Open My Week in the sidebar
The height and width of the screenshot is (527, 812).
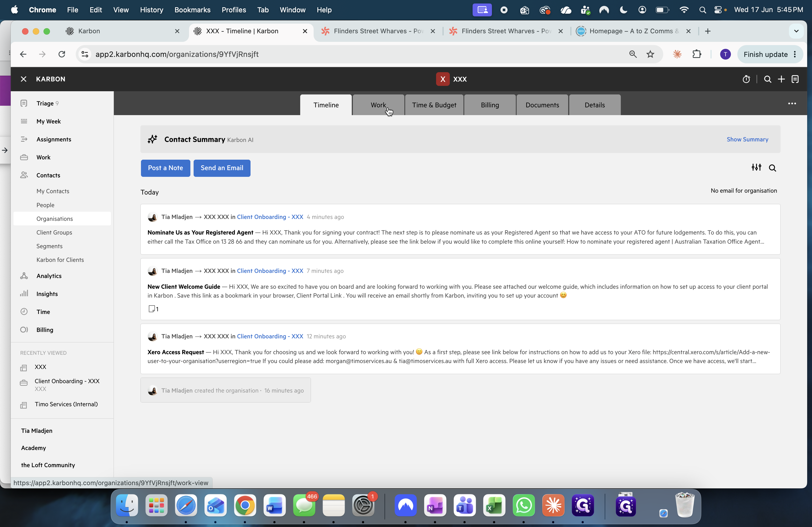pyautogui.click(x=48, y=121)
